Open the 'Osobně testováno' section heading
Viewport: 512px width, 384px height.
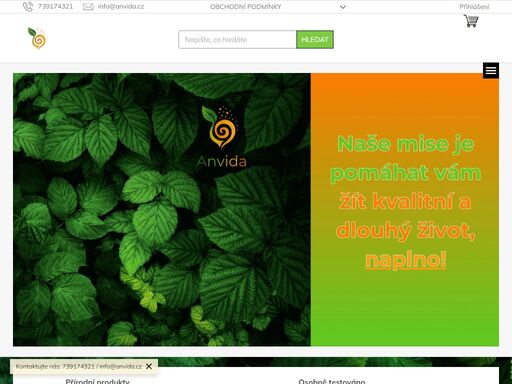(332, 381)
